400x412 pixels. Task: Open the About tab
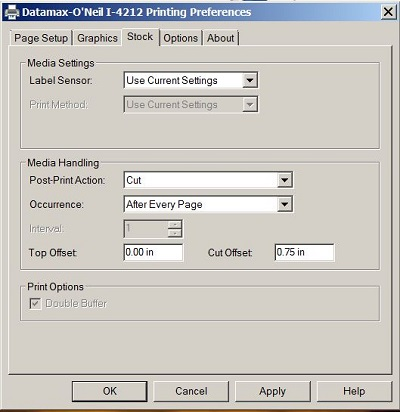click(x=221, y=38)
